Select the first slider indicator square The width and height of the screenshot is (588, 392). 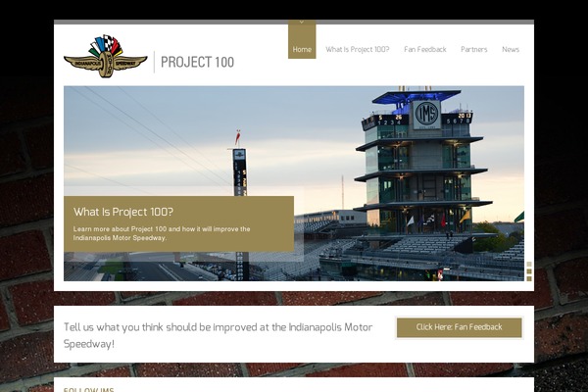pos(529,265)
